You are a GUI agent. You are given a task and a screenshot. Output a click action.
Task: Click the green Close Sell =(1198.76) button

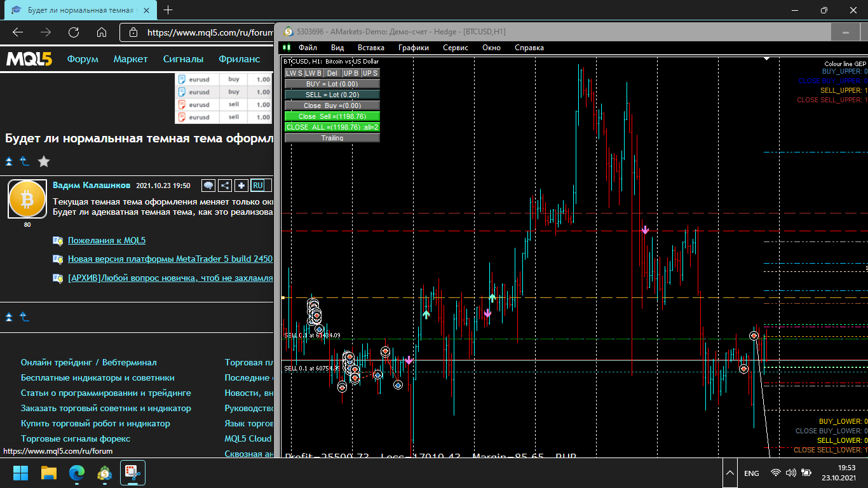pos(332,116)
